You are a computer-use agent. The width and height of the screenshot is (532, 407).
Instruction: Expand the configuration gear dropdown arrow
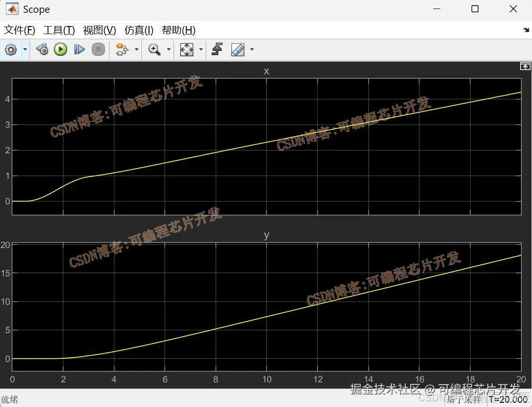(x=25, y=50)
